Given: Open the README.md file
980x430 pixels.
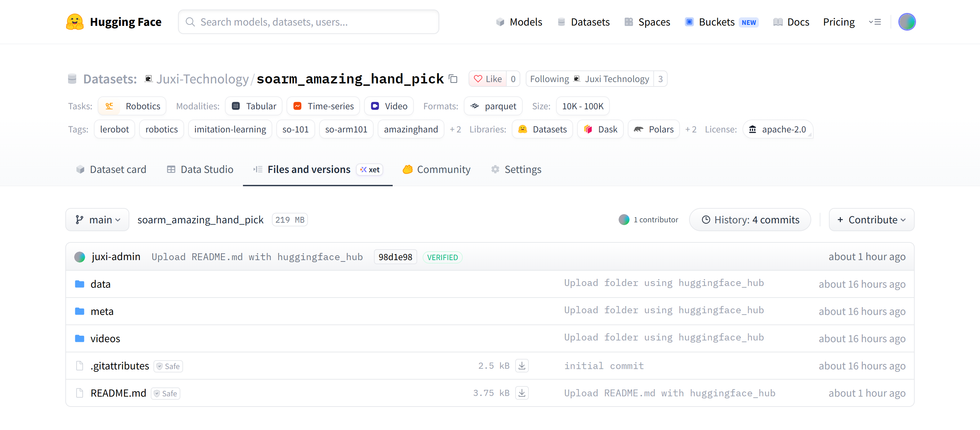Looking at the screenshot, I should tap(118, 393).
